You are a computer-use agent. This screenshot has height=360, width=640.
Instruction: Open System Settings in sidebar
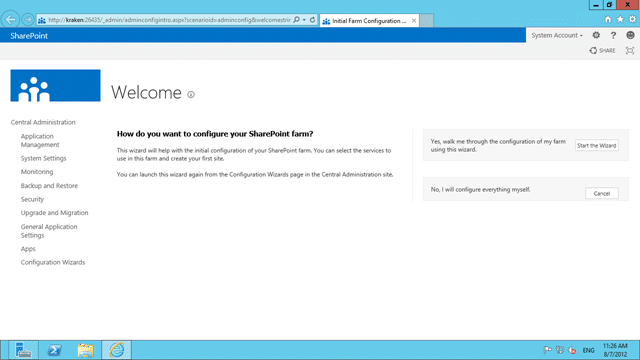pyautogui.click(x=43, y=158)
